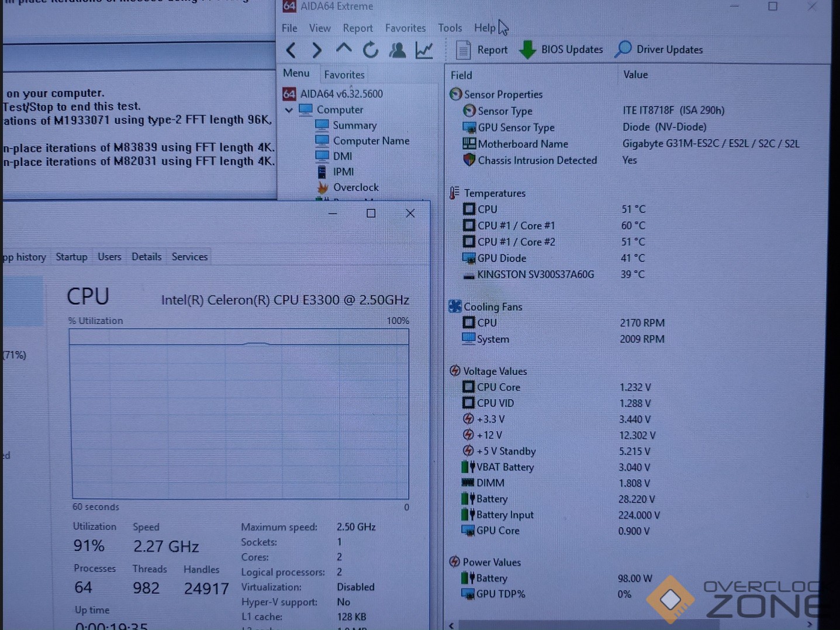Switch to the Favorites panel tab
This screenshot has height=630, width=840.
pos(344,75)
